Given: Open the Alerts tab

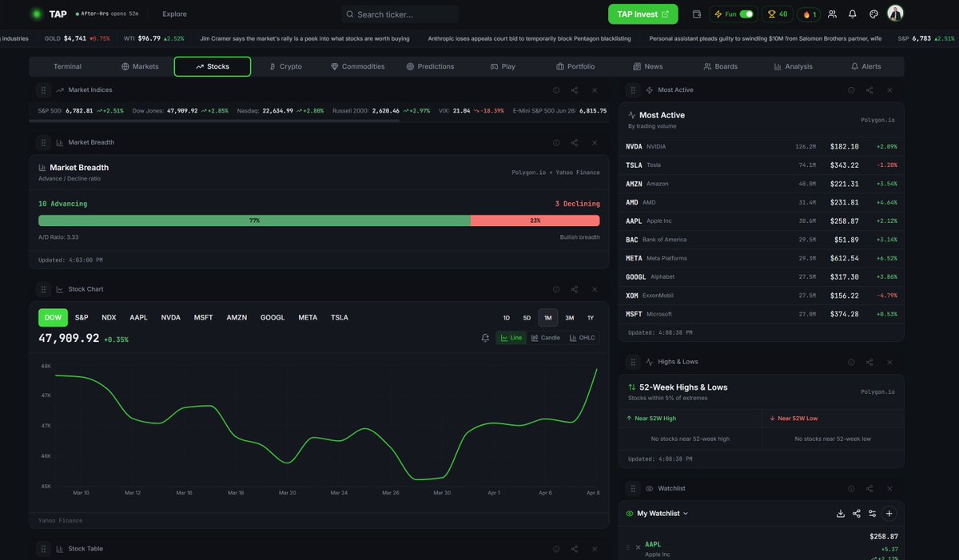Looking at the screenshot, I should [x=866, y=66].
